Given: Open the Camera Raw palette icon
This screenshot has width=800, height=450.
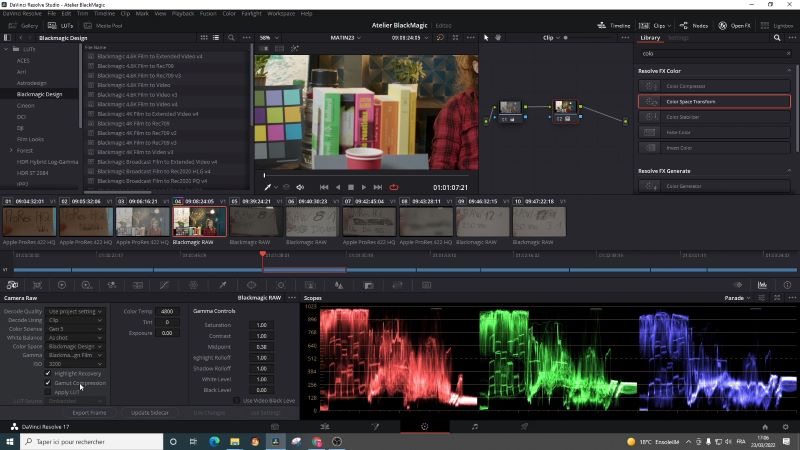Looking at the screenshot, I should click(x=12, y=285).
